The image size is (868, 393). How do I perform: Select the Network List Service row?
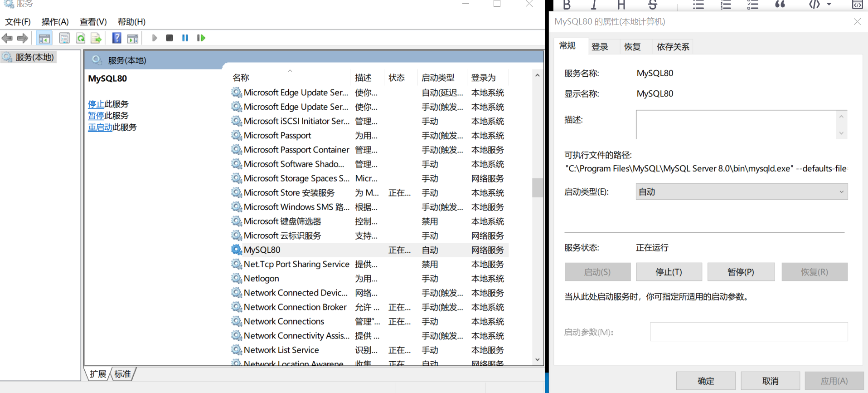point(369,350)
